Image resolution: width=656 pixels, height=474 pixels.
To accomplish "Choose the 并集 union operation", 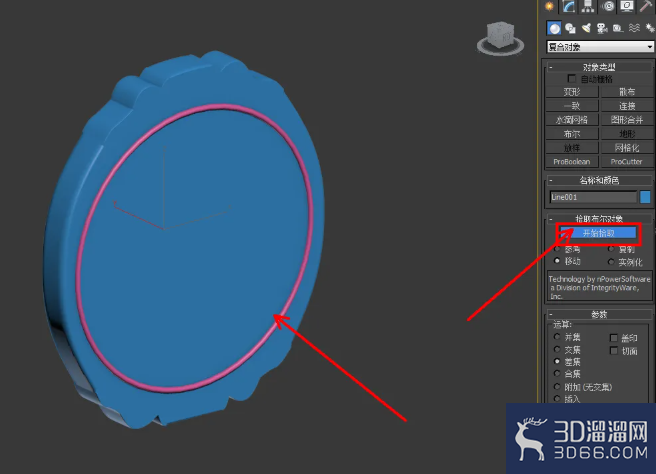I will click(x=557, y=337).
